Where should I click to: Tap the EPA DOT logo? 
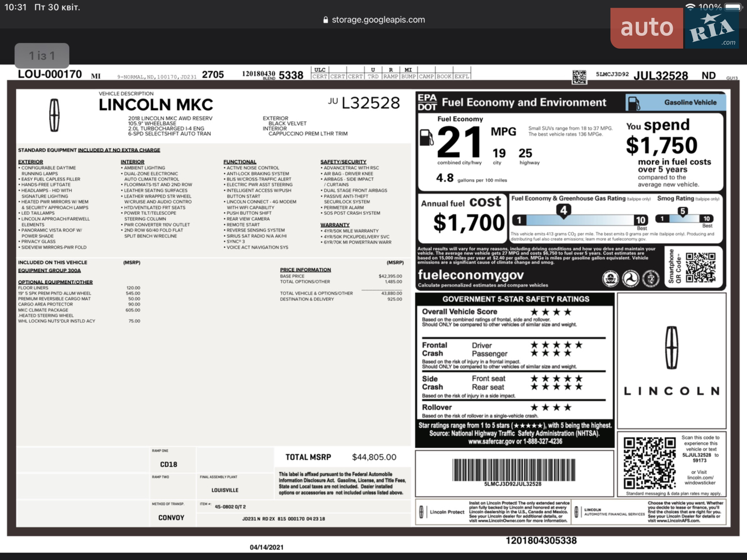pos(427,102)
